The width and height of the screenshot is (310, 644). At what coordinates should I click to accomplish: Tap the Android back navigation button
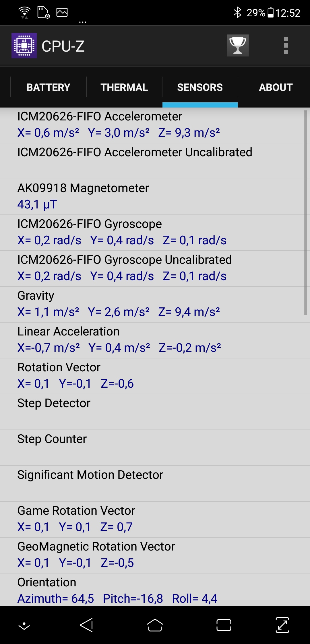86,625
